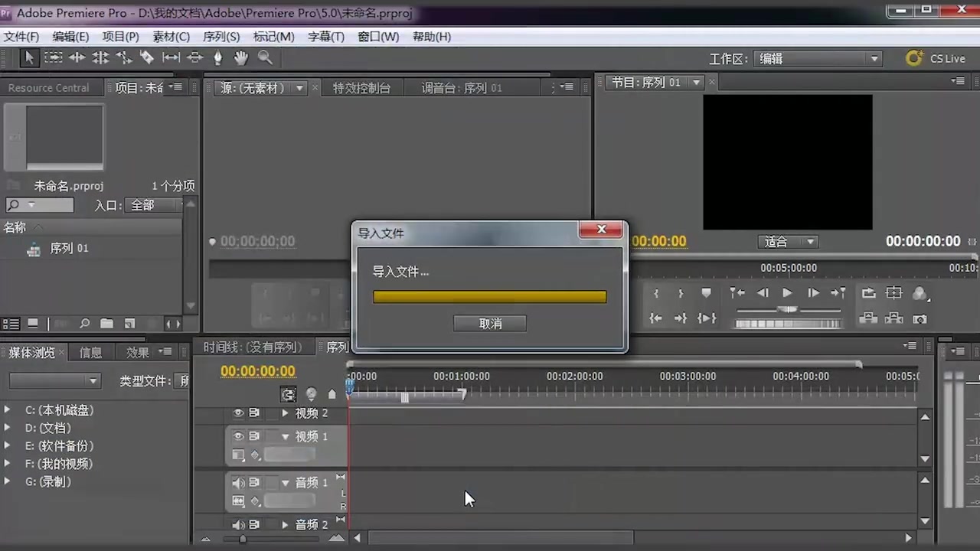This screenshot has height=551, width=980.
Task: Click the Extract button in Program monitor
Action: [894, 318]
